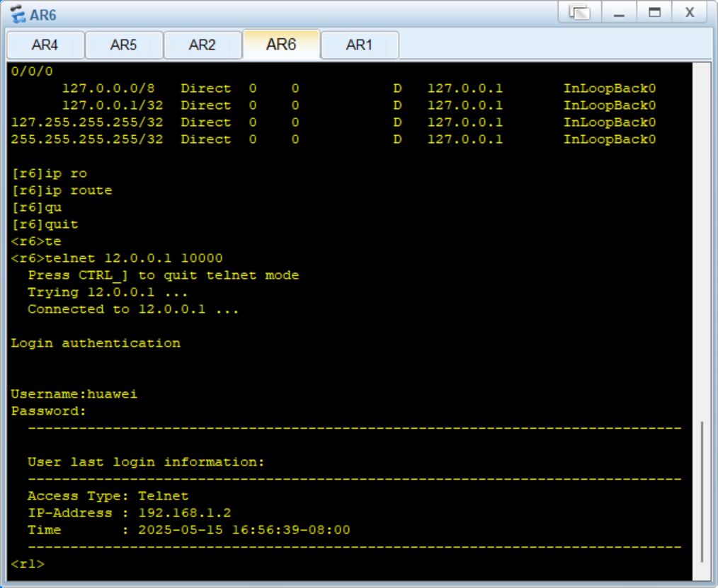Click the 'Password:' line
Viewport: 718px width, 588px height.
click(49, 411)
